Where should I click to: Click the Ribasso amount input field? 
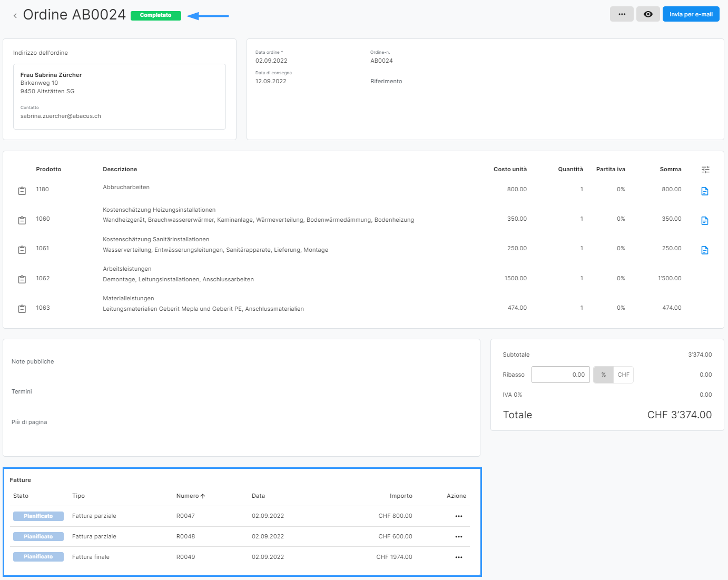[560, 375]
